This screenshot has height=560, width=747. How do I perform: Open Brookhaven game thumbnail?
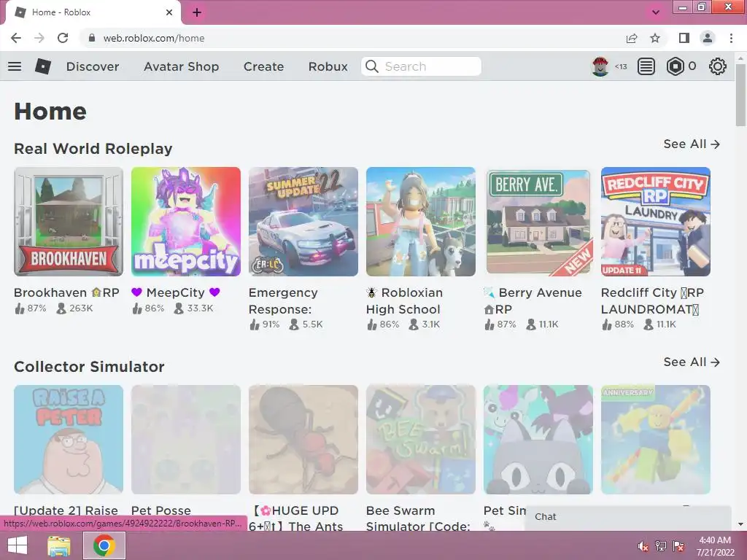[x=69, y=222]
